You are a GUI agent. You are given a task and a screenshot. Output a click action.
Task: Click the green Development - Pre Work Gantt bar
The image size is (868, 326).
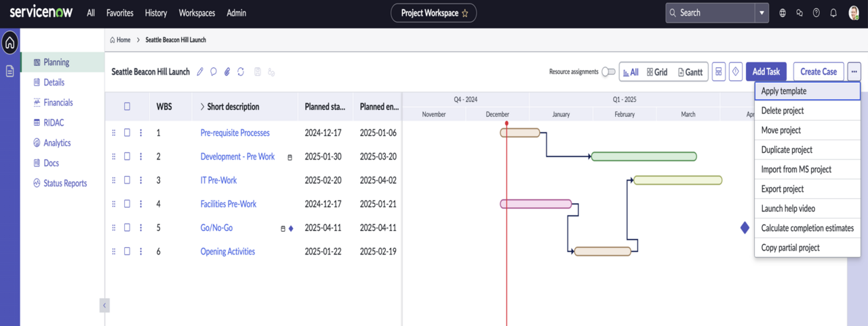click(644, 157)
